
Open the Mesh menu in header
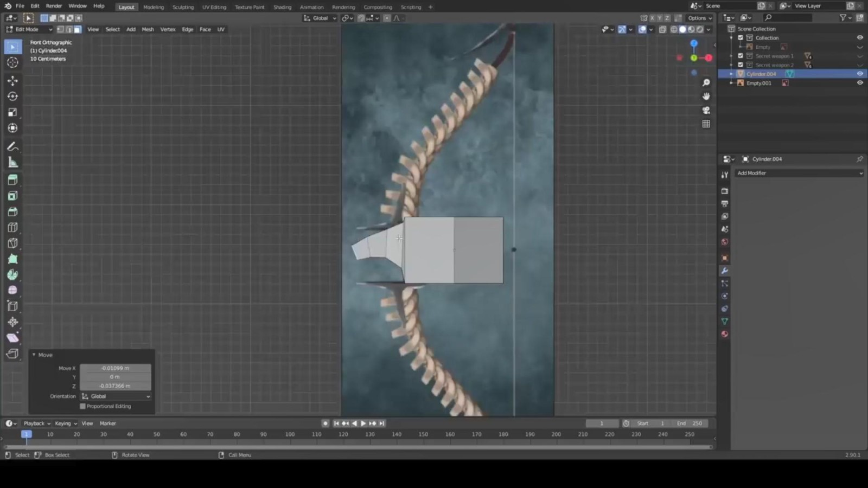148,29
